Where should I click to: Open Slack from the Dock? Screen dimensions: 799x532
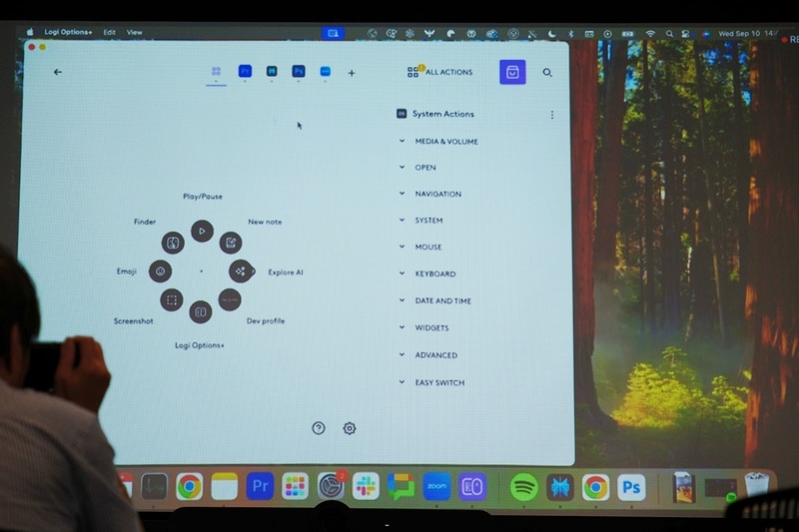coord(366,487)
